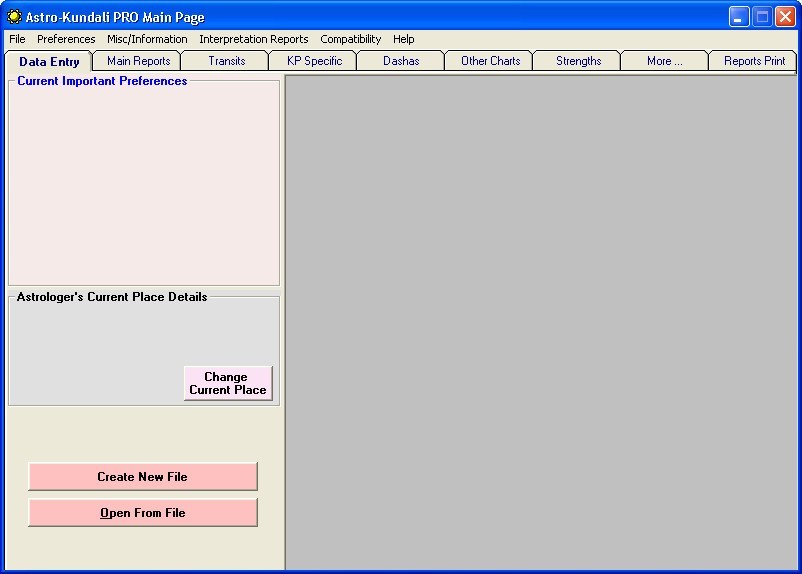Screen dimensions: 802x574
Task: Switch to the Transits tab
Action: point(227,61)
